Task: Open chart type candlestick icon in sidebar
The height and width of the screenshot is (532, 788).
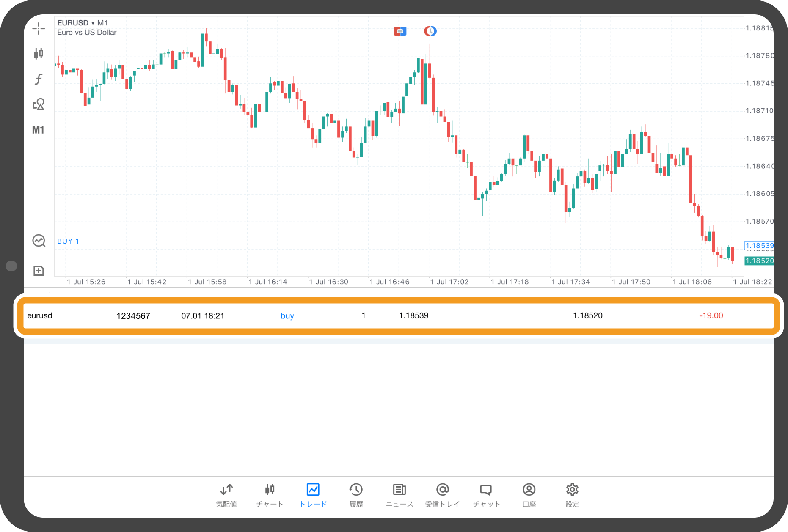Action: [39, 53]
